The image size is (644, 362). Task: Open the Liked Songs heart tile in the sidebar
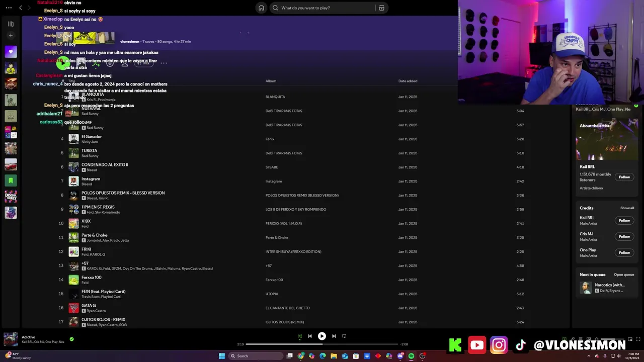coord(11,51)
